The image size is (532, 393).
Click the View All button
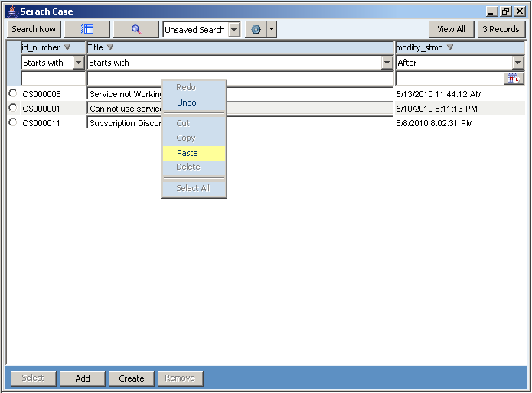pyautogui.click(x=451, y=29)
